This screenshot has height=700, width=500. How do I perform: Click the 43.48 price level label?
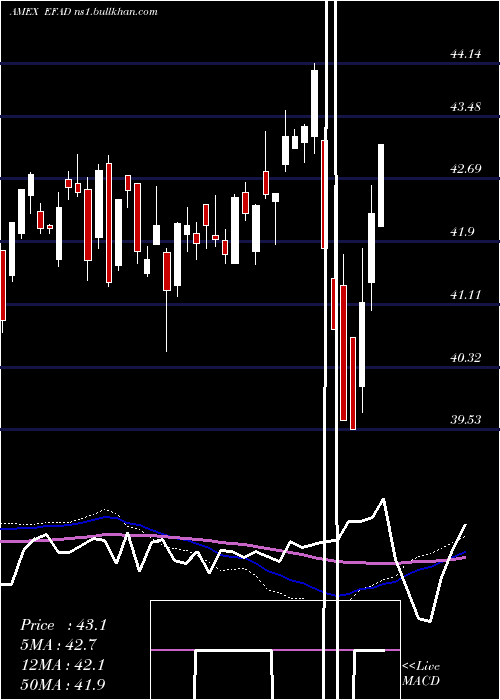466,107
